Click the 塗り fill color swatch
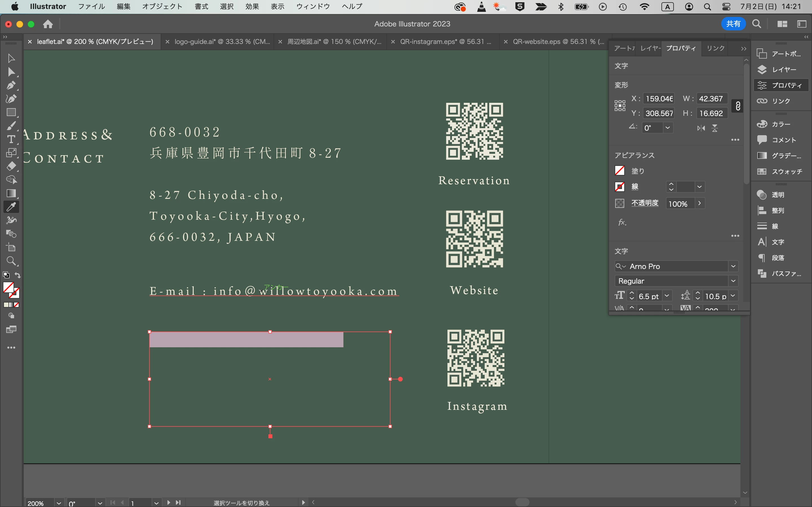The width and height of the screenshot is (812, 507). tap(619, 171)
